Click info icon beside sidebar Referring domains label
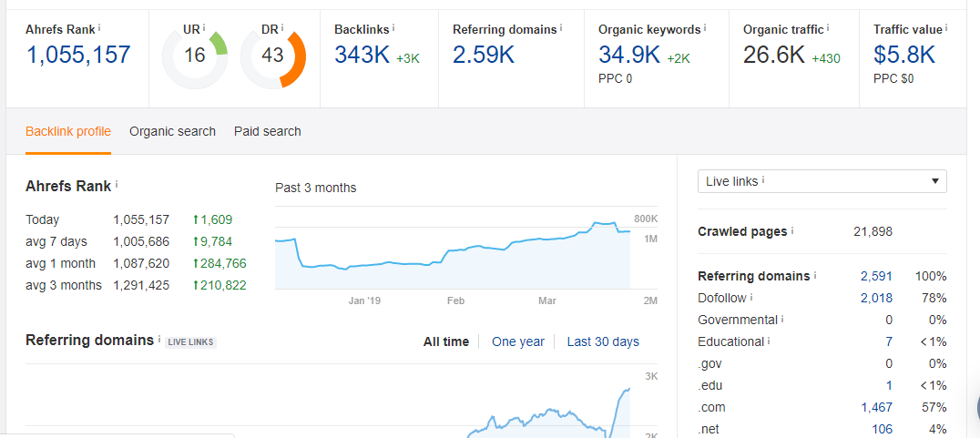 [x=816, y=275]
